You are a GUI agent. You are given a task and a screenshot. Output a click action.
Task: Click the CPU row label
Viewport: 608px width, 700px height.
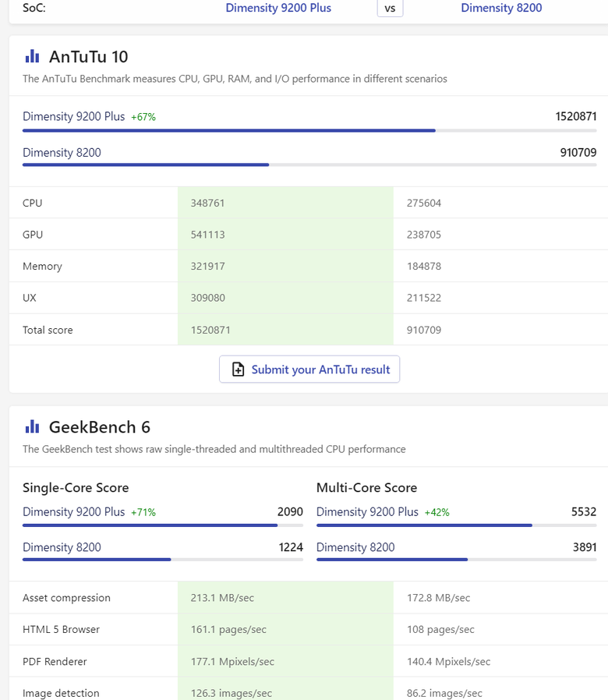tap(33, 203)
